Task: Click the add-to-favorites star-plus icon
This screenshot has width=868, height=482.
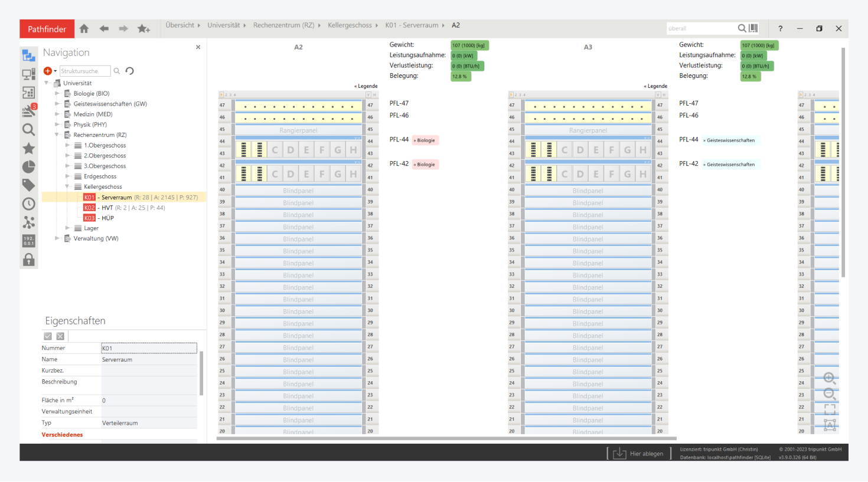Action: 143,29
